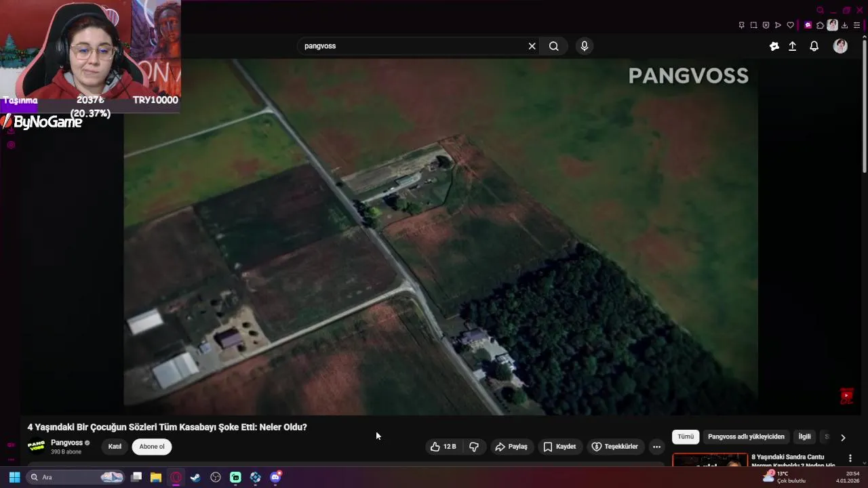868x488 pixels.
Task: Open Discord from taskbar
Action: click(275, 477)
